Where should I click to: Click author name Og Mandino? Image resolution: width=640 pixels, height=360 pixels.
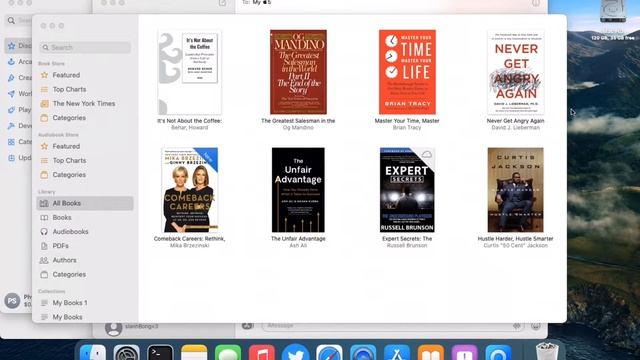(x=298, y=128)
